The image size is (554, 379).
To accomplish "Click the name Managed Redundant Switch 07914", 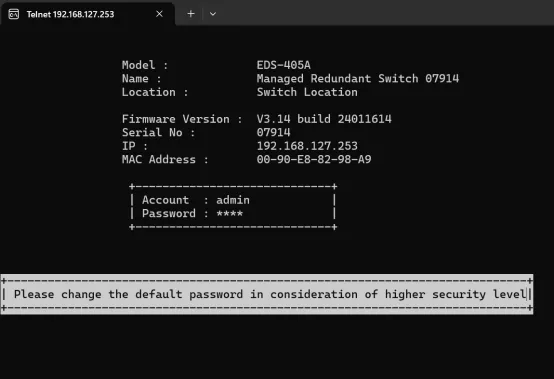I will click(358, 78).
